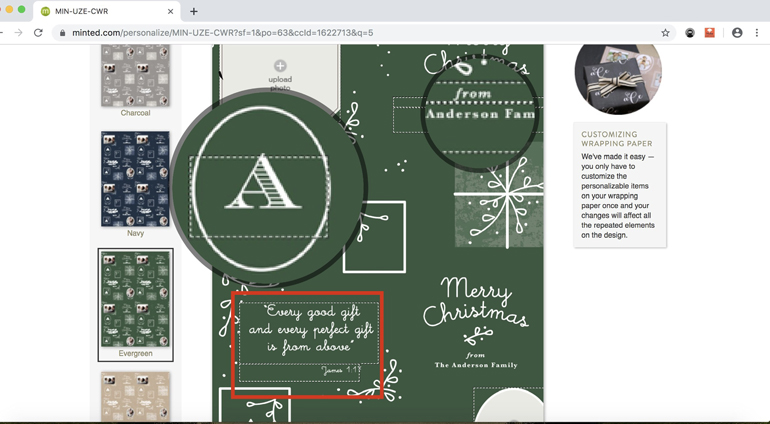Click the Charcoal label

[x=136, y=113]
